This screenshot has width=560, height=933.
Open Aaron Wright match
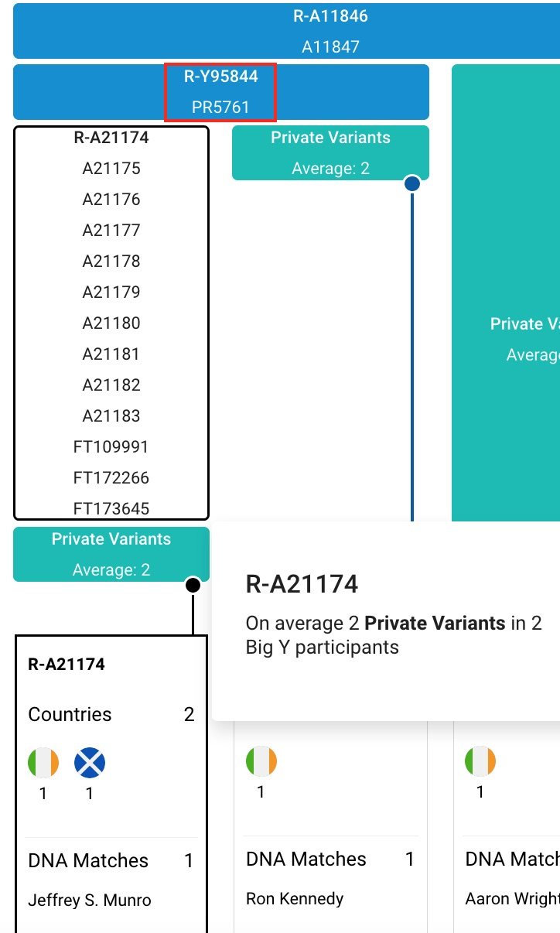512,899
